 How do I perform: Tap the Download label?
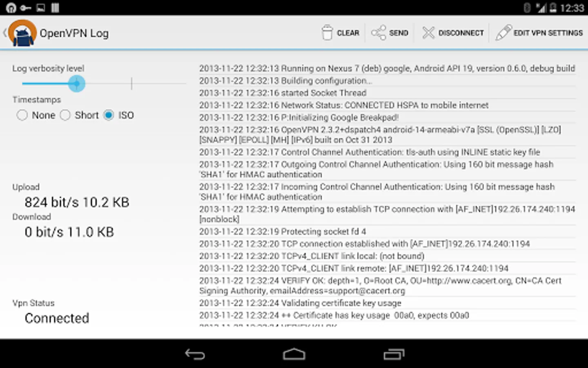pyautogui.click(x=31, y=217)
